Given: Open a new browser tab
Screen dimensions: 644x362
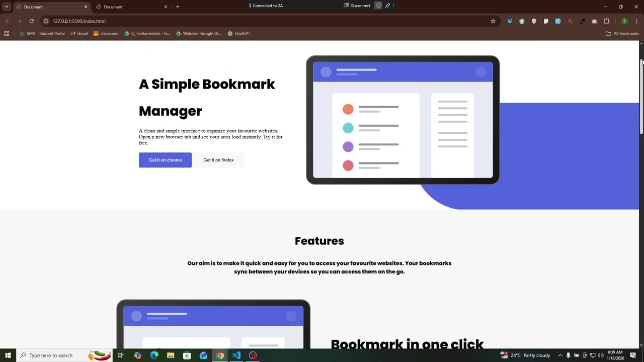Looking at the screenshot, I should pos(178,7).
